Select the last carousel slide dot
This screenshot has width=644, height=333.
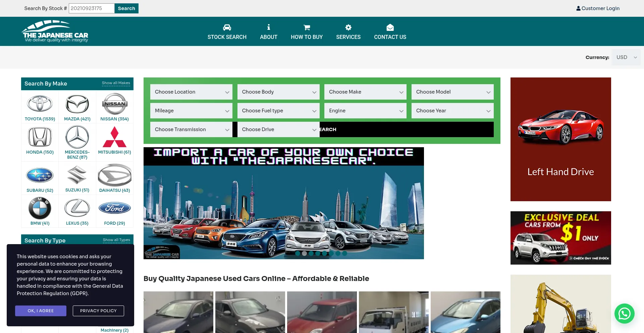tap(344, 254)
